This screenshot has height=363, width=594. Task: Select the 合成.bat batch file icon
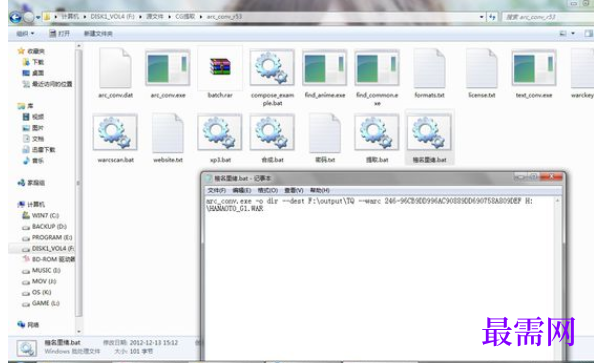click(272, 133)
